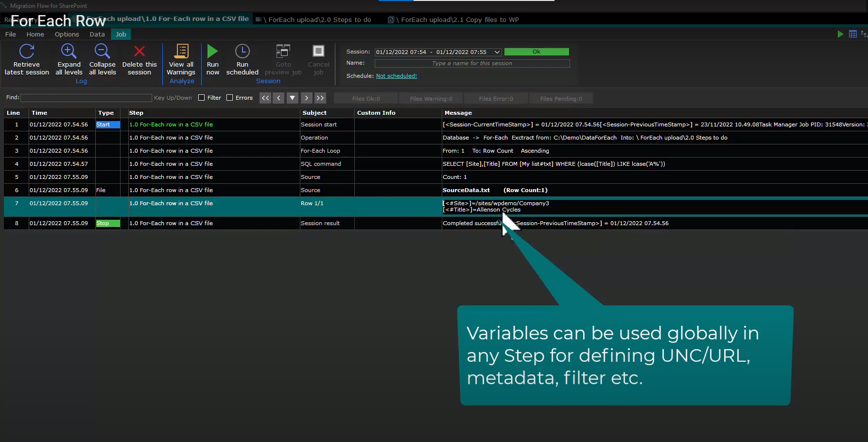Open the Data menu
The height and width of the screenshot is (442, 868).
97,35
